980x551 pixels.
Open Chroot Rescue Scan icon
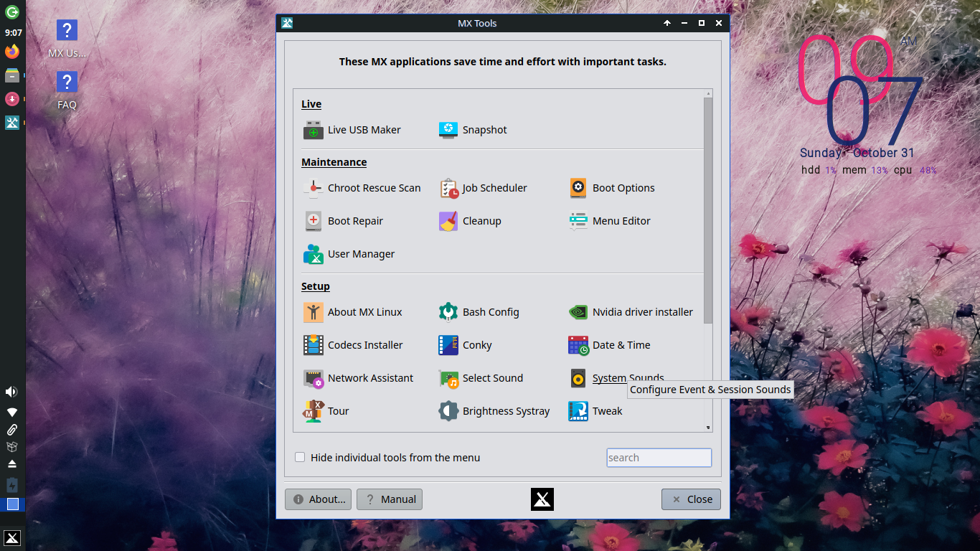[x=314, y=188]
